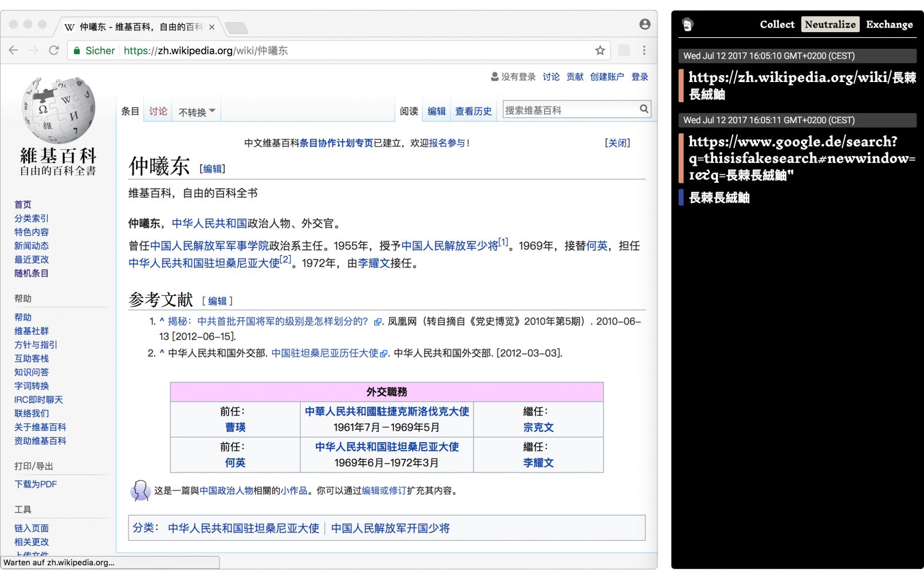Screen dimensions: 924x578
Task: Click the reload page icon
Action: click(54, 50)
